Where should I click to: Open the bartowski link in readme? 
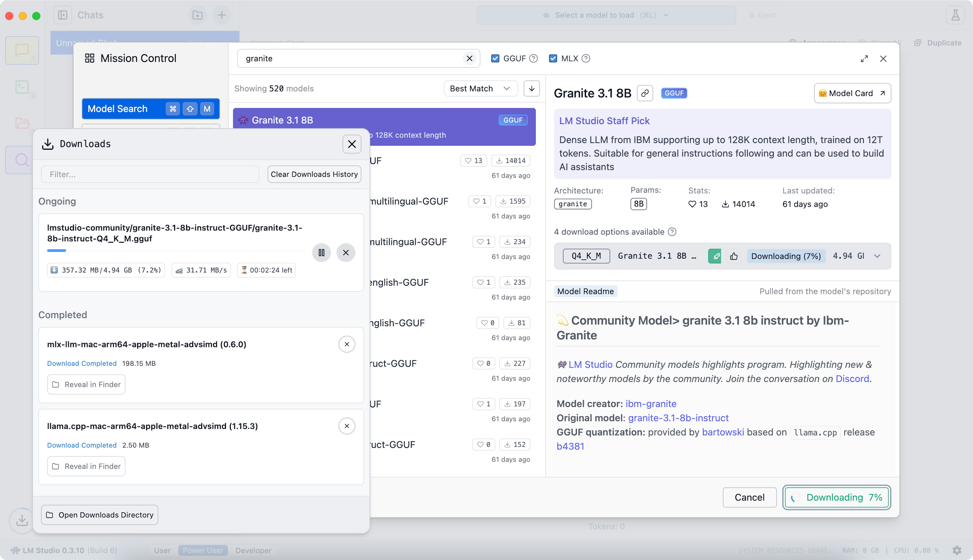click(723, 432)
